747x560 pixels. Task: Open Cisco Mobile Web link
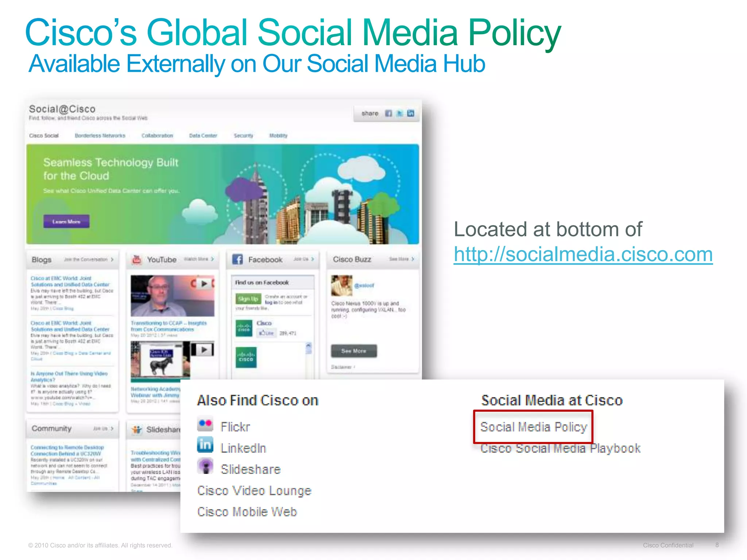pos(247,512)
